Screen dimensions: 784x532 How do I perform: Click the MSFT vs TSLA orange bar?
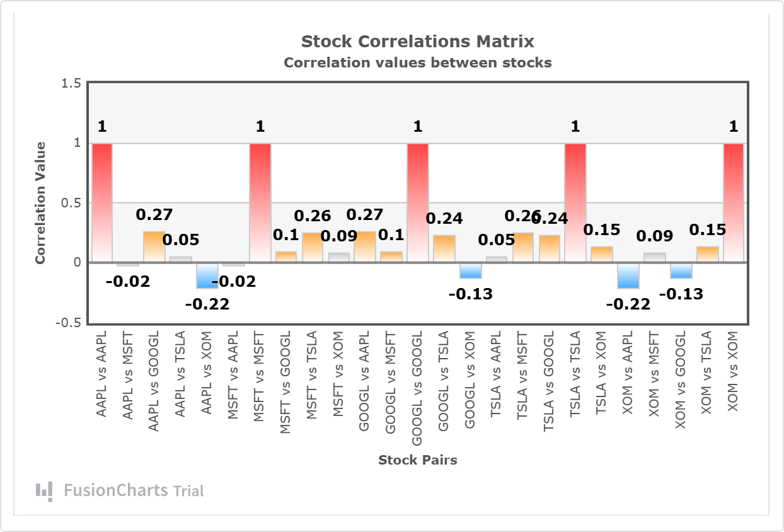click(313, 248)
